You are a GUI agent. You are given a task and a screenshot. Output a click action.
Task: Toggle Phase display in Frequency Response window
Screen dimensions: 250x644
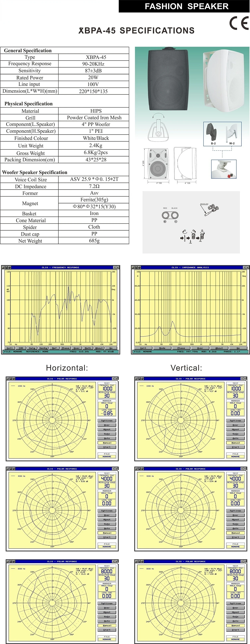pyautogui.click(x=65, y=348)
